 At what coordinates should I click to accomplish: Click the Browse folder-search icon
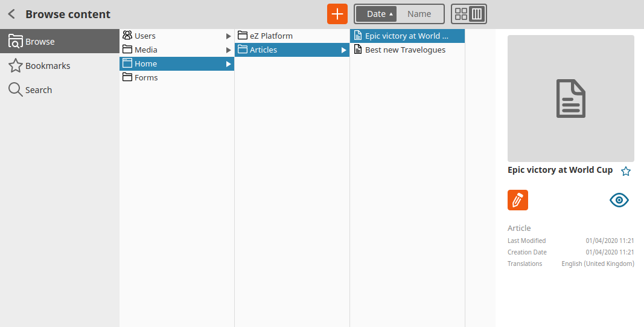click(x=16, y=41)
